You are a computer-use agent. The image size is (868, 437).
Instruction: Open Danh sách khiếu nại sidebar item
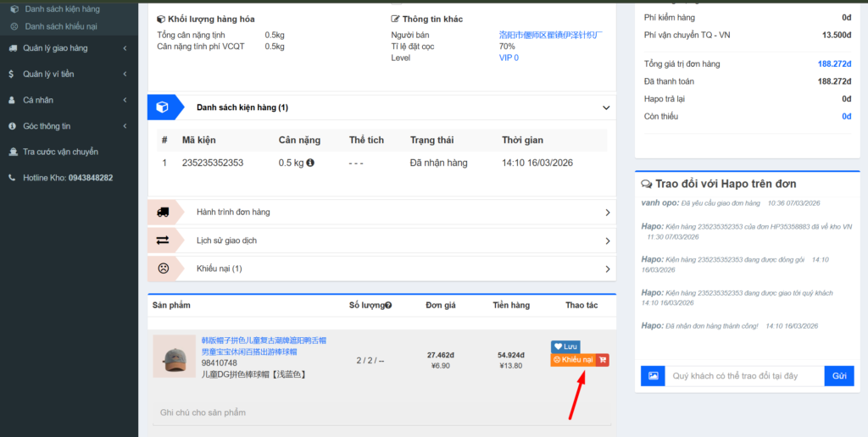click(61, 26)
